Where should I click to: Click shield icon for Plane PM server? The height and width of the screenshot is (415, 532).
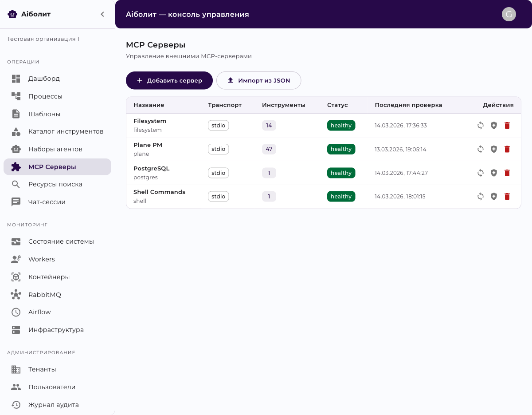[494, 149]
